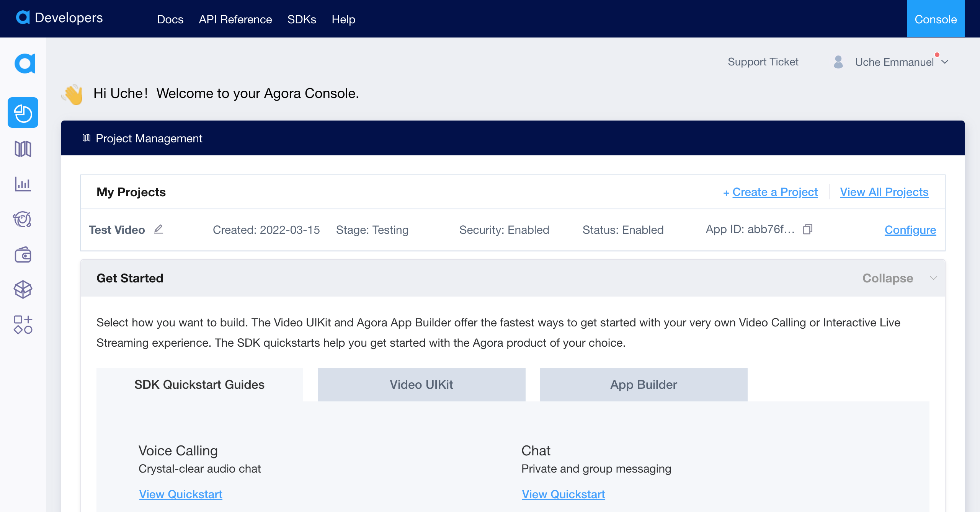Open the Overview dashboard sidebar icon
The image size is (980, 512).
pyautogui.click(x=23, y=113)
